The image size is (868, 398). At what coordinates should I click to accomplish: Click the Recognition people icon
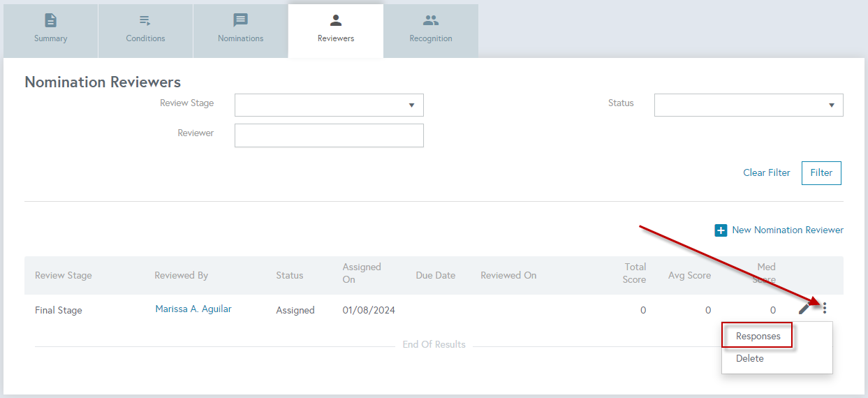coord(431,21)
